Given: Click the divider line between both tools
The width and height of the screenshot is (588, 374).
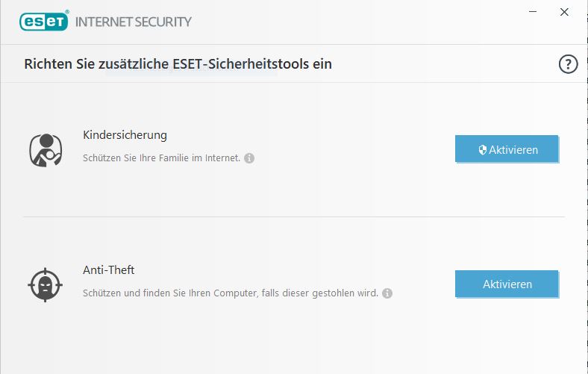Looking at the screenshot, I should click(x=294, y=217).
